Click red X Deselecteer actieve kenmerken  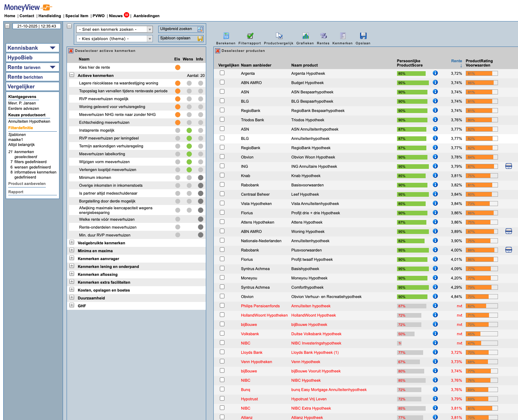[71, 51]
